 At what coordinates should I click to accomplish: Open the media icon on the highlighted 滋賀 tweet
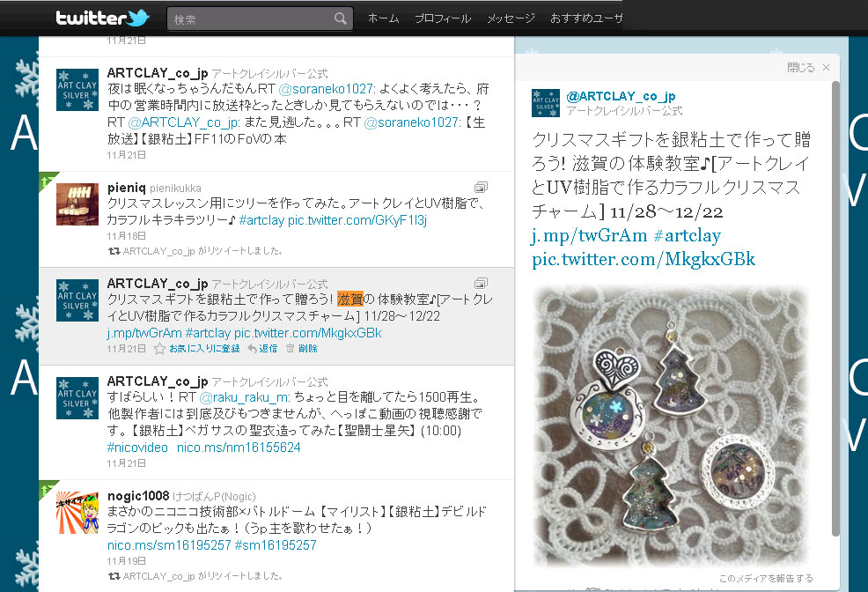click(x=481, y=283)
